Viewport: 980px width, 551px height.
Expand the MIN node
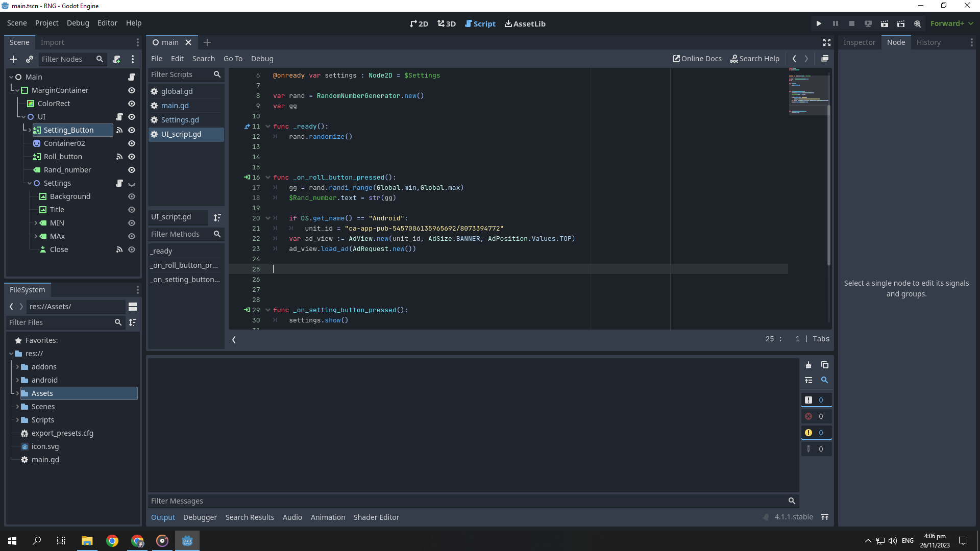click(x=36, y=223)
